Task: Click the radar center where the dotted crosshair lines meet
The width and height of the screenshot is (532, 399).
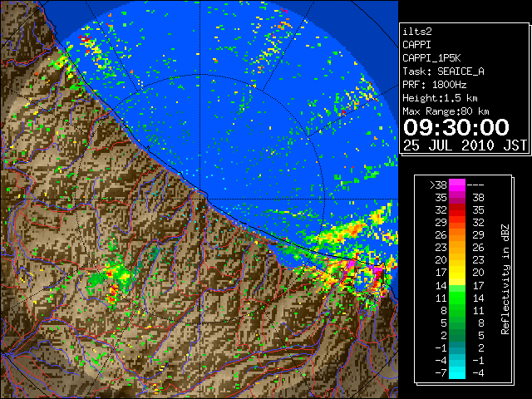Action: point(200,199)
